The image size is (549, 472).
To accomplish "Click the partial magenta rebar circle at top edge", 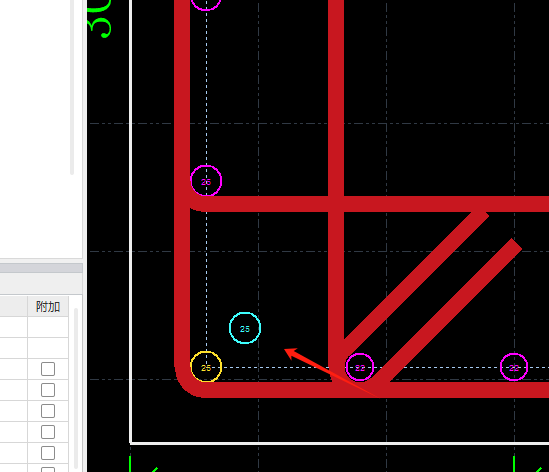I will (206, 4).
